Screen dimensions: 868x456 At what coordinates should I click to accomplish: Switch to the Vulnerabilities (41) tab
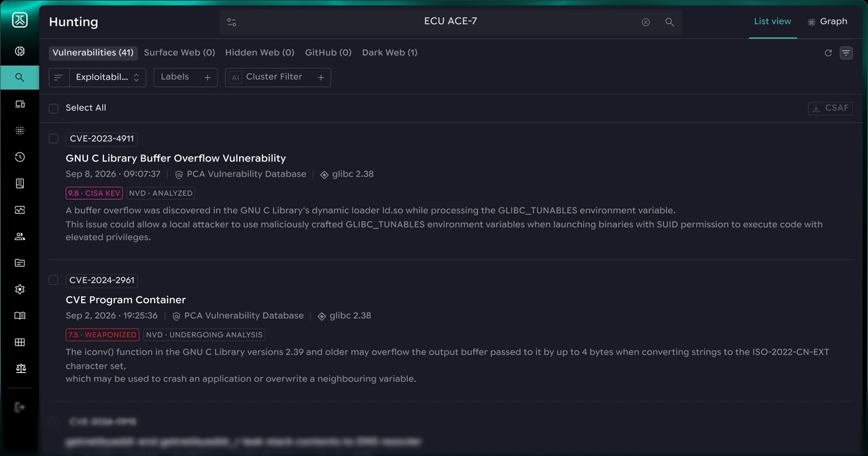click(93, 53)
